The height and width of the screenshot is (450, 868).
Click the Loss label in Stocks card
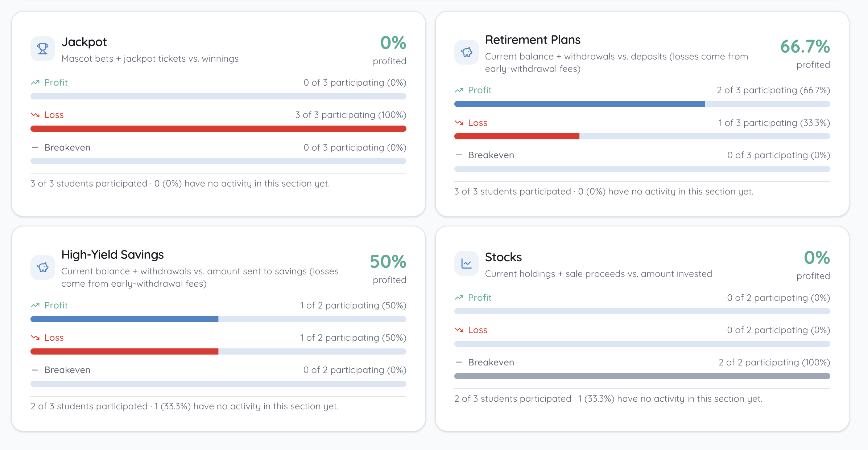pyautogui.click(x=478, y=330)
